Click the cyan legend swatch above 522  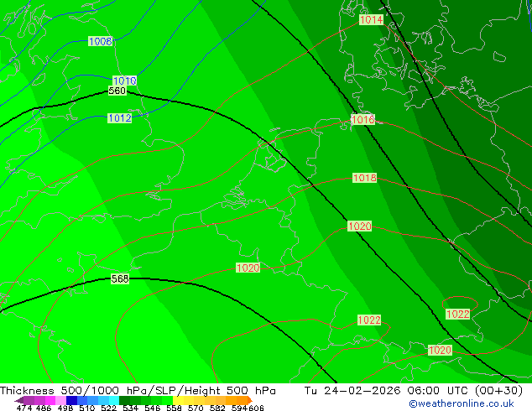pos(114,400)
